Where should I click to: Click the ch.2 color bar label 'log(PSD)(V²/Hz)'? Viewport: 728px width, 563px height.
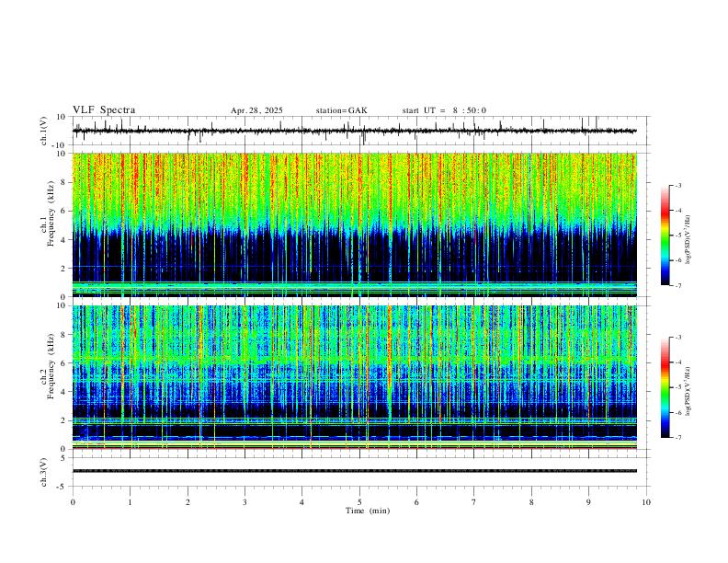[688, 391]
